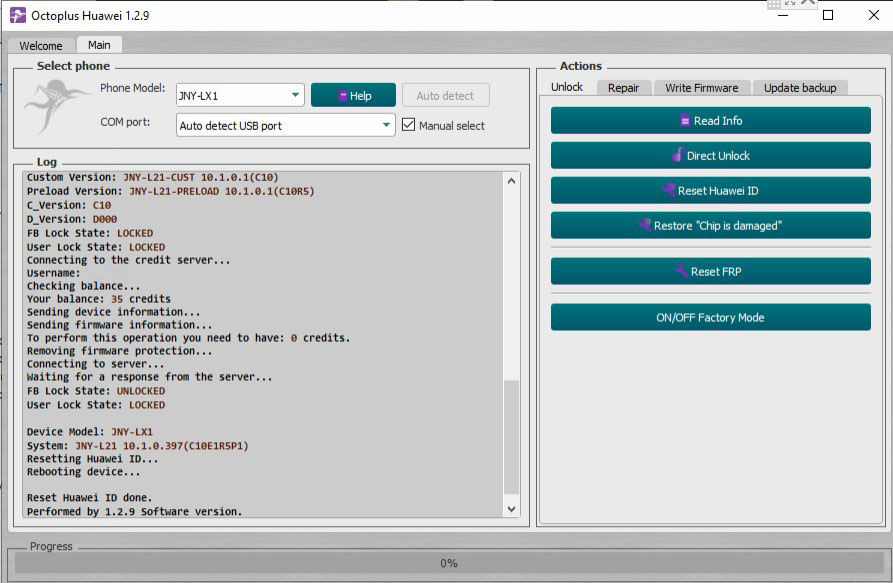The height and width of the screenshot is (583, 893).
Task: Click the Reset FRP button
Action: click(710, 271)
